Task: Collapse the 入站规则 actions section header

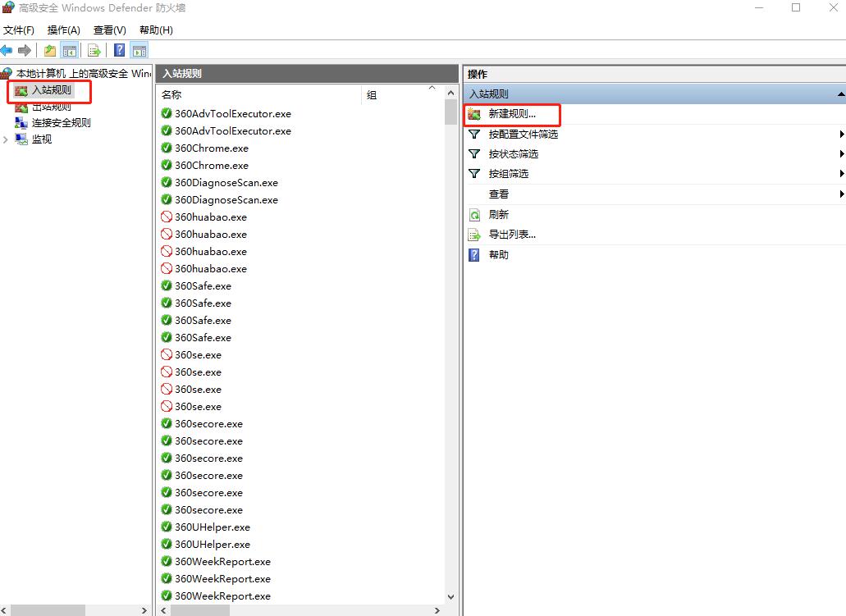Action: (840, 94)
